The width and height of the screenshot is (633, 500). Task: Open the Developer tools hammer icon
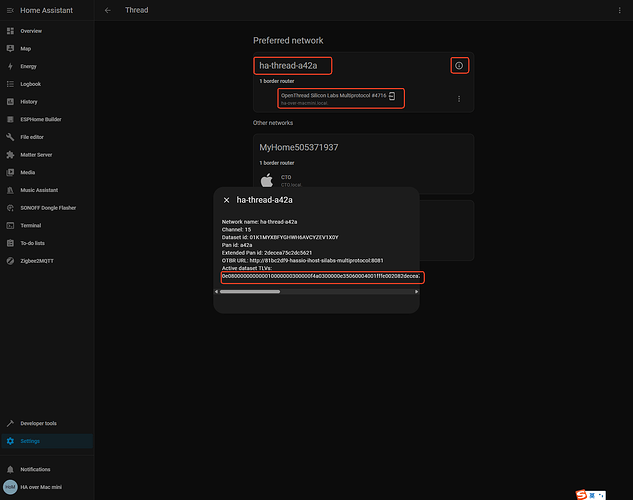click(10, 423)
